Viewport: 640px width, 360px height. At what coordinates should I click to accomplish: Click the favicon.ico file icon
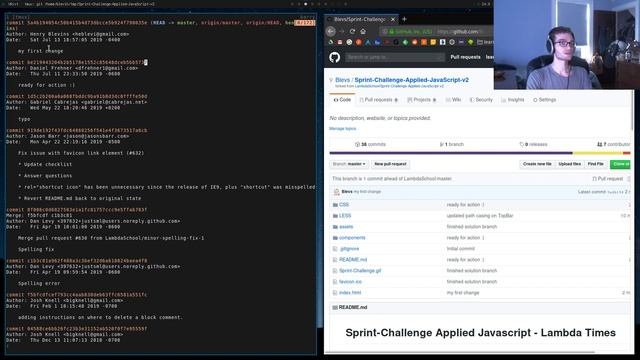(x=335, y=282)
